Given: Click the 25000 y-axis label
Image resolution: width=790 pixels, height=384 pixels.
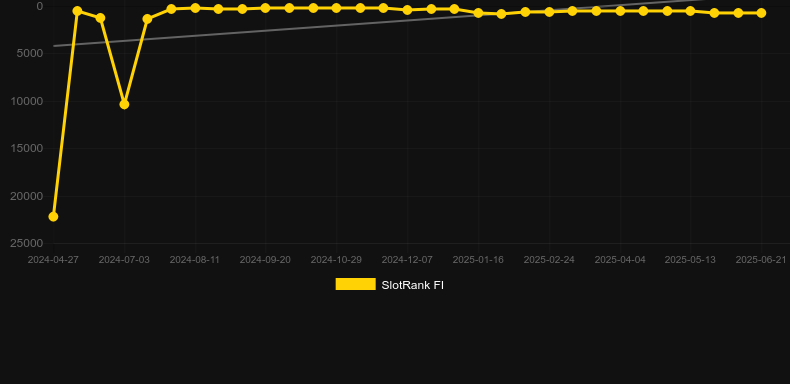Looking at the screenshot, I should click(x=27, y=243).
